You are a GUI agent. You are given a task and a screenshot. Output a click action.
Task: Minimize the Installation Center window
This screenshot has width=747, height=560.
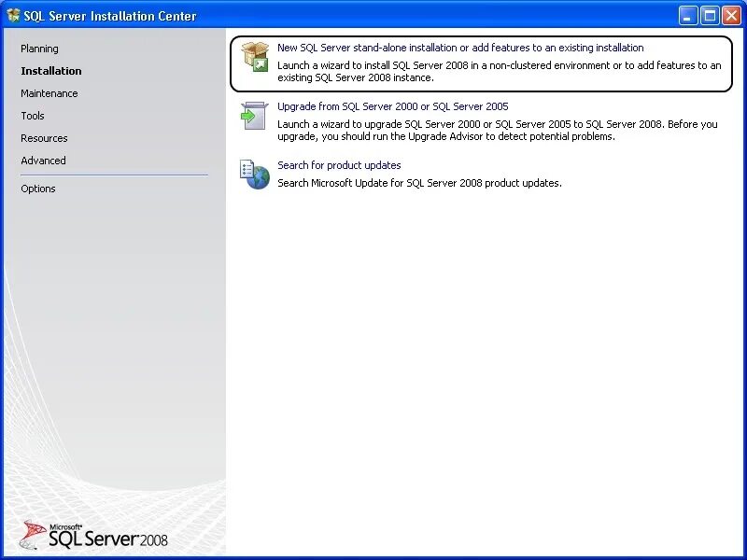tap(687, 16)
